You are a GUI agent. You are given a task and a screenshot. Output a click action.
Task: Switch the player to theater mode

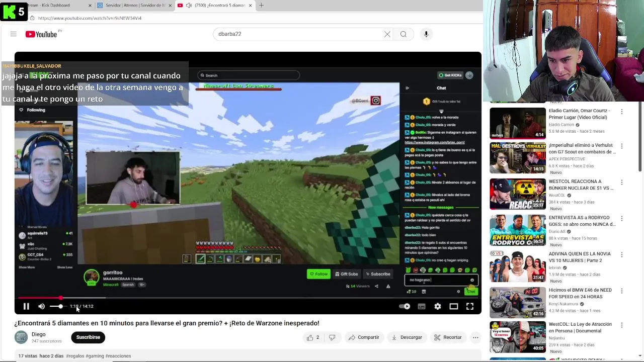click(x=454, y=306)
